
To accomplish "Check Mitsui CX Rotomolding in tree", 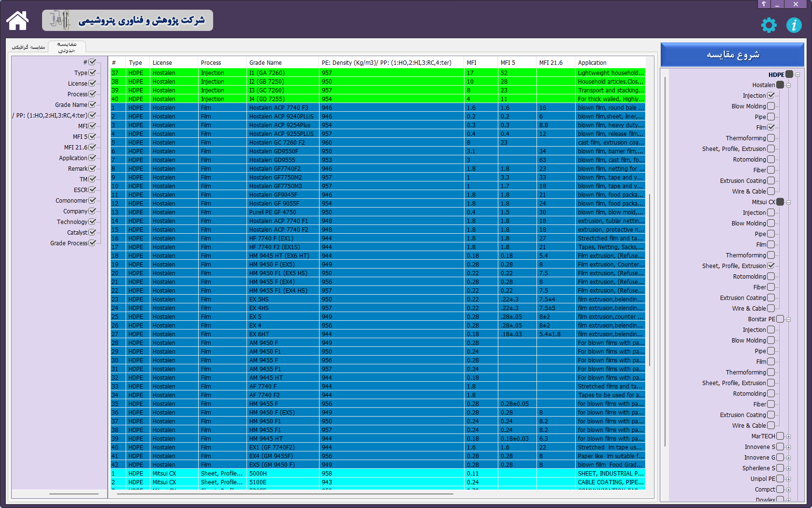I will [x=771, y=276].
